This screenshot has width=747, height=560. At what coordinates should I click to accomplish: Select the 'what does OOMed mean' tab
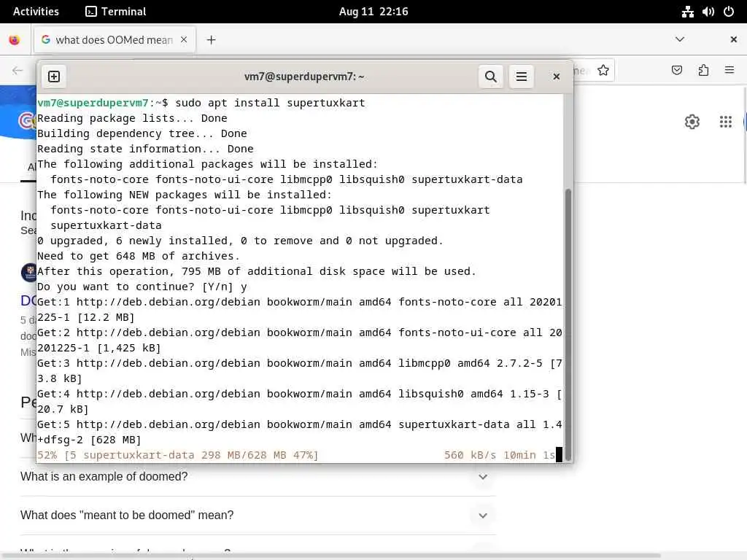[x=113, y=40]
